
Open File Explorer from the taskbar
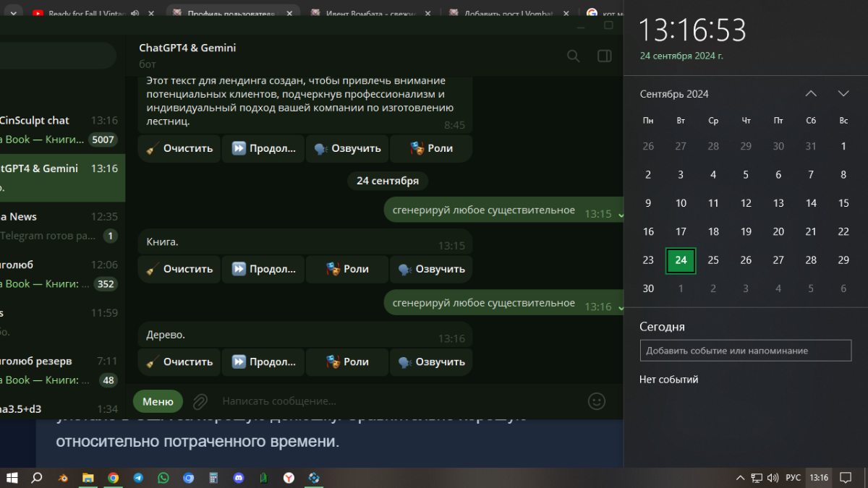pos(88,478)
